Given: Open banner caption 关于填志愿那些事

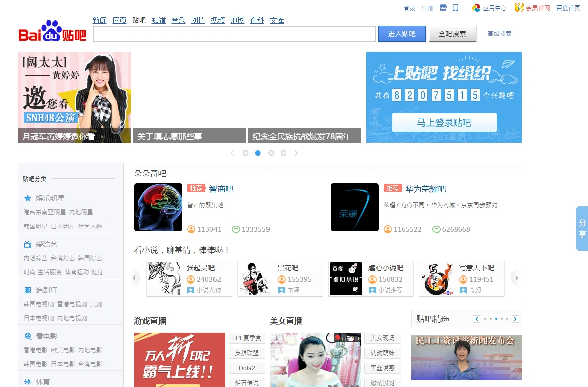Looking at the screenshot, I should pyautogui.click(x=189, y=135).
